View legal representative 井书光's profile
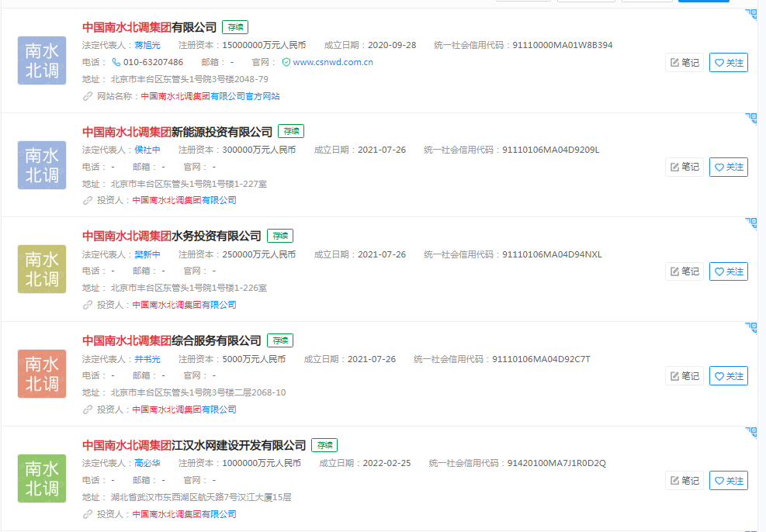 147,359
